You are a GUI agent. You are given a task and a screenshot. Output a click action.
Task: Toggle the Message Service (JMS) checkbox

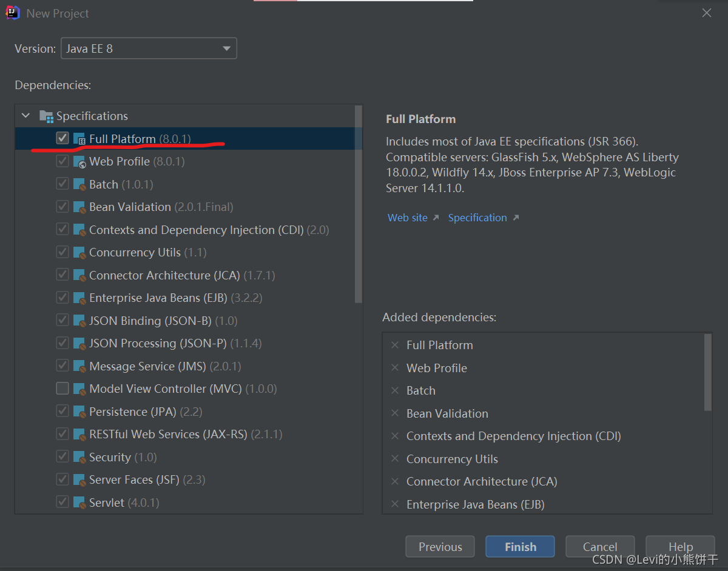point(62,366)
